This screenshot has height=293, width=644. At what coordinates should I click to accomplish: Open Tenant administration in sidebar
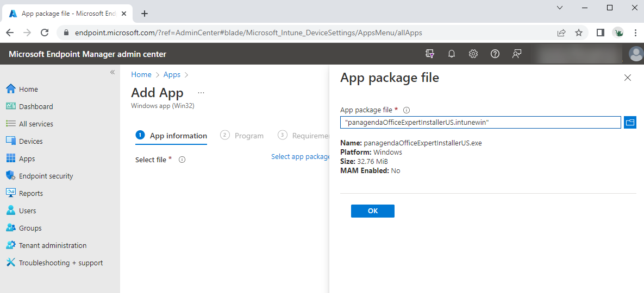coord(52,245)
